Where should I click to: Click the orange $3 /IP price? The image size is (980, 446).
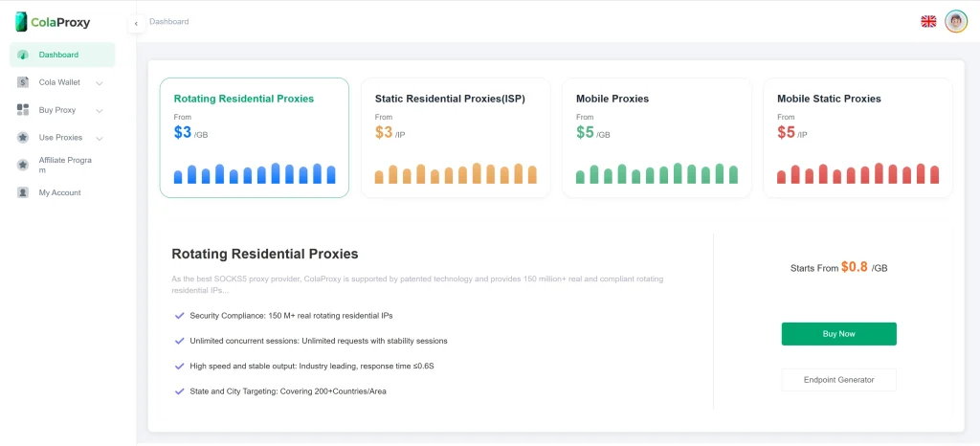pyautogui.click(x=390, y=132)
